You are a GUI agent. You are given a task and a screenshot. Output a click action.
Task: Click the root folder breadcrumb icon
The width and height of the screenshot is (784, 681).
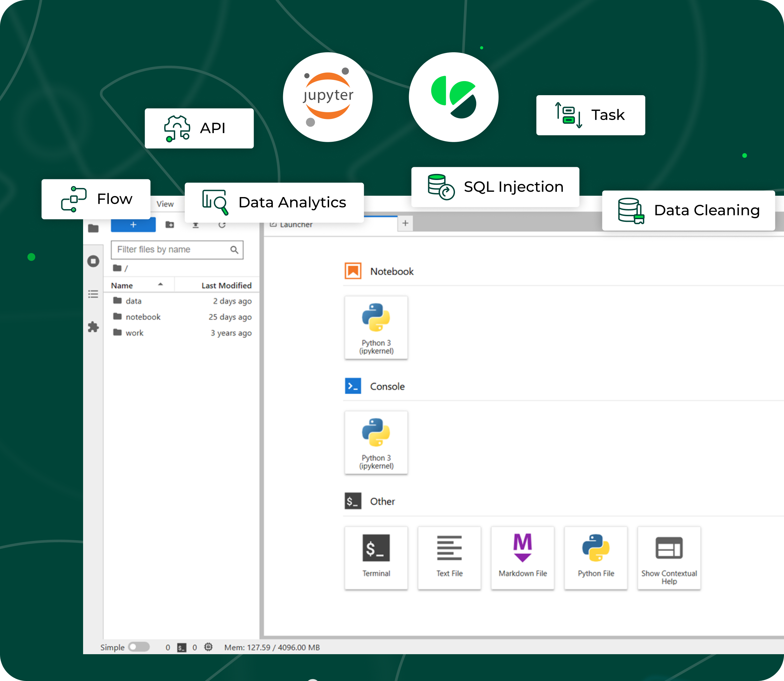pos(117,268)
